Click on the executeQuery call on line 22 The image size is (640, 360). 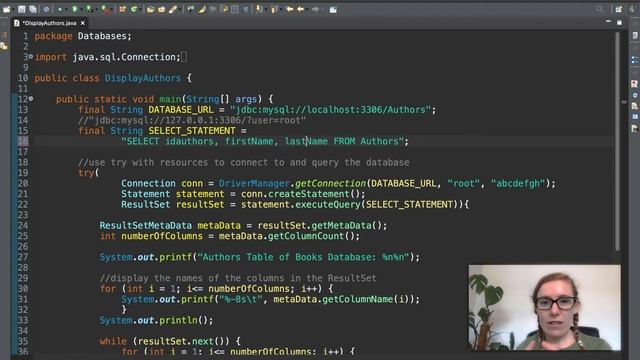327,204
